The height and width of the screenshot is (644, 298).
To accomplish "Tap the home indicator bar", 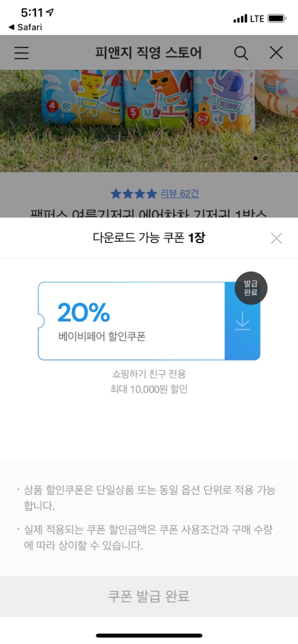I will [149, 635].
